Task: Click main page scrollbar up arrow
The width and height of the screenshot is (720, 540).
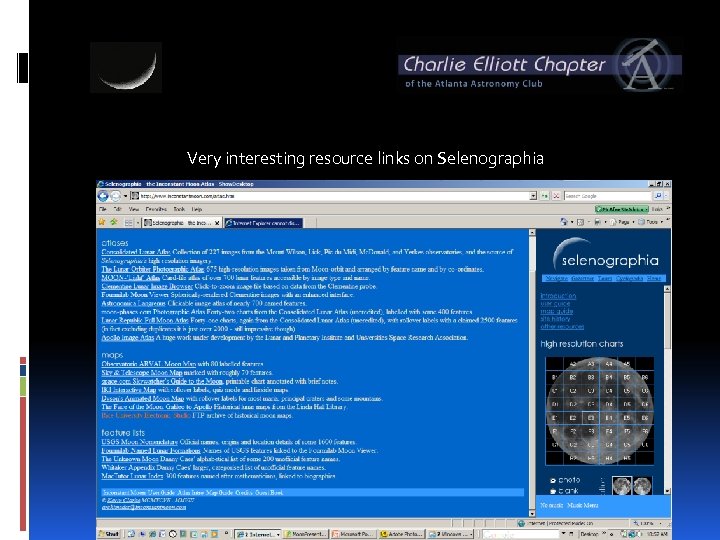Action: [x=532, y=232]
